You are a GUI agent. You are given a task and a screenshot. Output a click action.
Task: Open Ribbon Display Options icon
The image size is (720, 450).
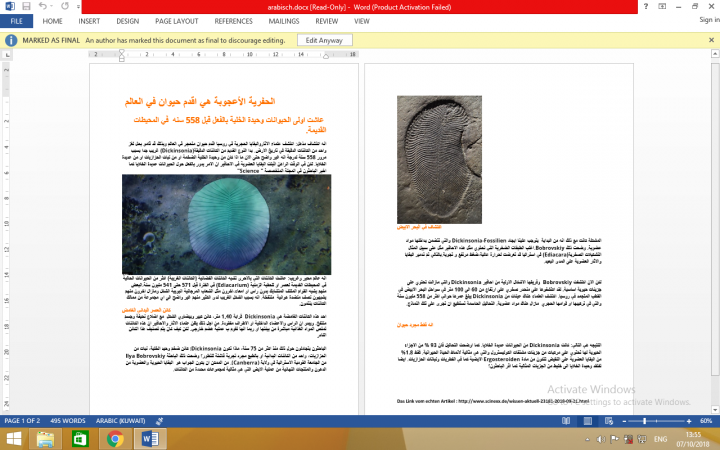[662, 6]
